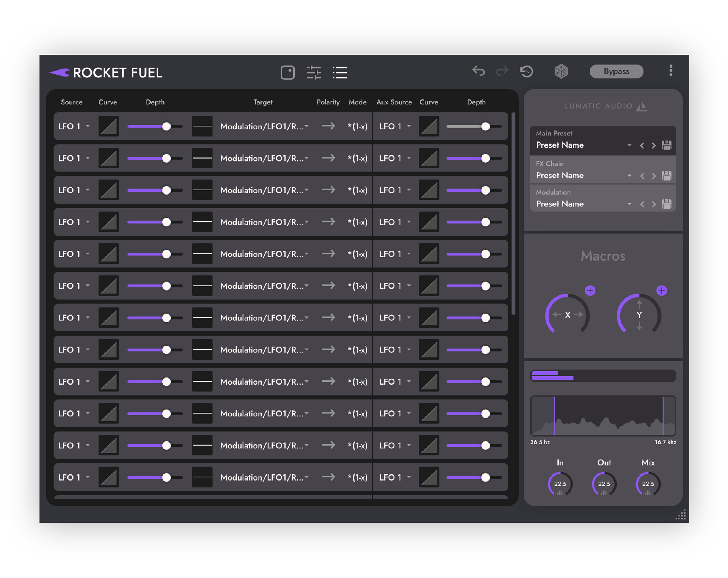Save the Main Preset with the disk icon
This screenshot has width=728, height=578.
click(667, 145)
